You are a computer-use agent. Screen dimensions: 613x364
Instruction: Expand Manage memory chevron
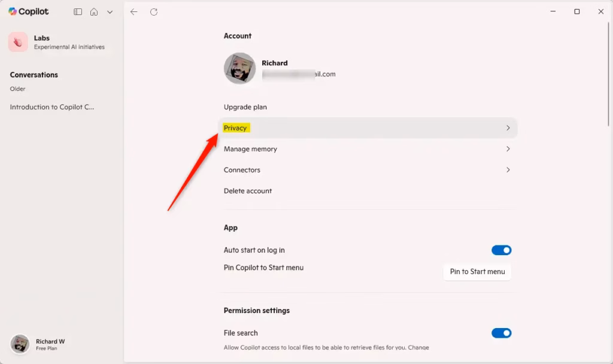click(x=508, y=149)
